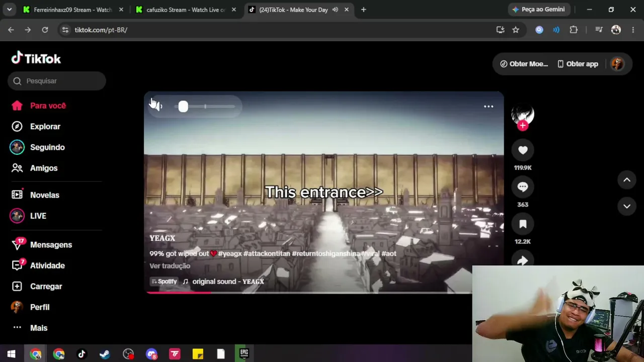The image size is (644, 362).
Task: Click Obter Moedas button
Action: pos(524,64)
